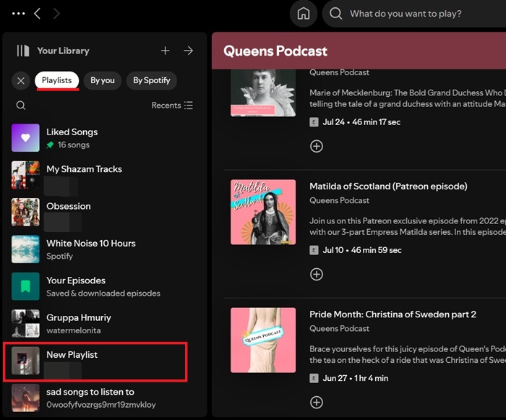Open Pride Month: Christina of Sweden part 2
The image size is (506, 420).
[393, 314]
